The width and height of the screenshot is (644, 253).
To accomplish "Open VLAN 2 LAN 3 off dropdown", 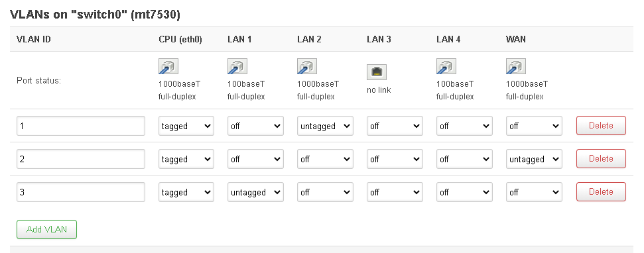I will point(395,159).
